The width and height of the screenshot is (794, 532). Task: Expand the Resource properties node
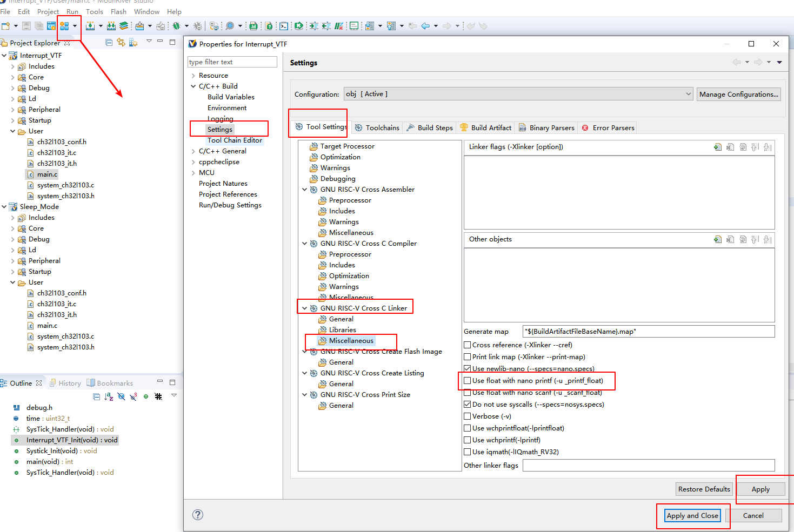193,76
